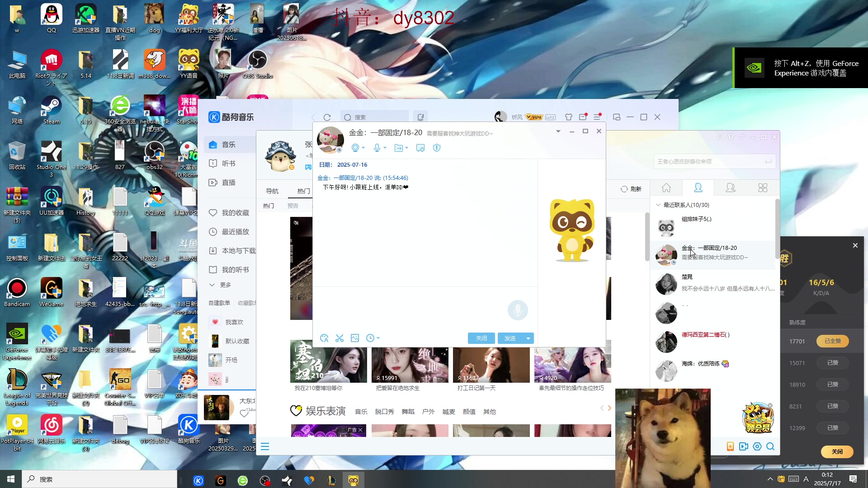This screenshot has width=868, height=488.
Task: Select the 舞蹈 category under 娱乐表演
Action: pos(408,412)
